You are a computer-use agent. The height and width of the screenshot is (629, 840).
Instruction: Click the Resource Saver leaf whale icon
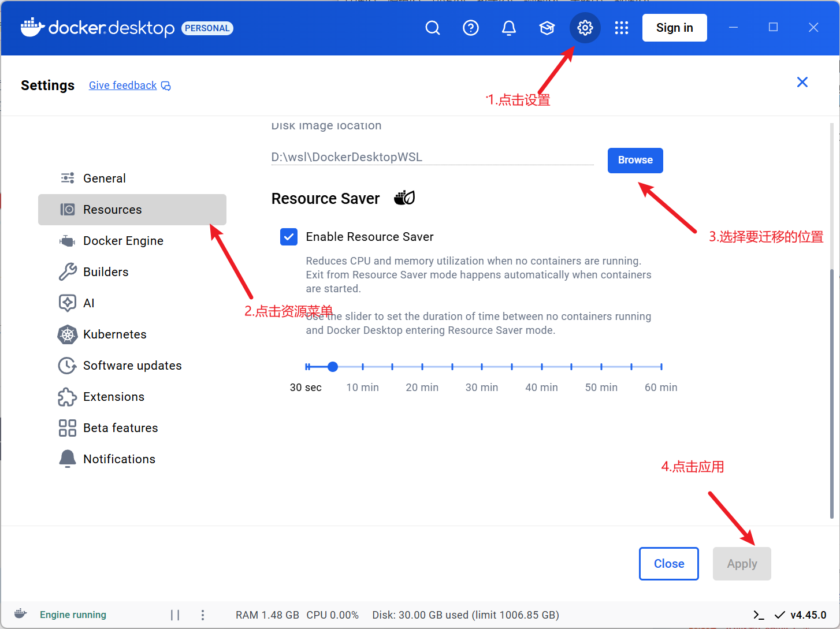click(404, 198)
